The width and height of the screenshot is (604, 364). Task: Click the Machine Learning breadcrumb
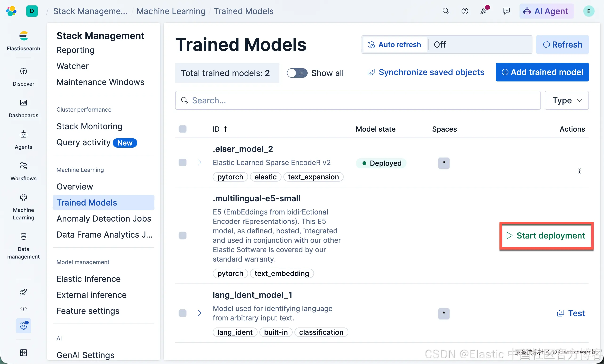(171, 11)
